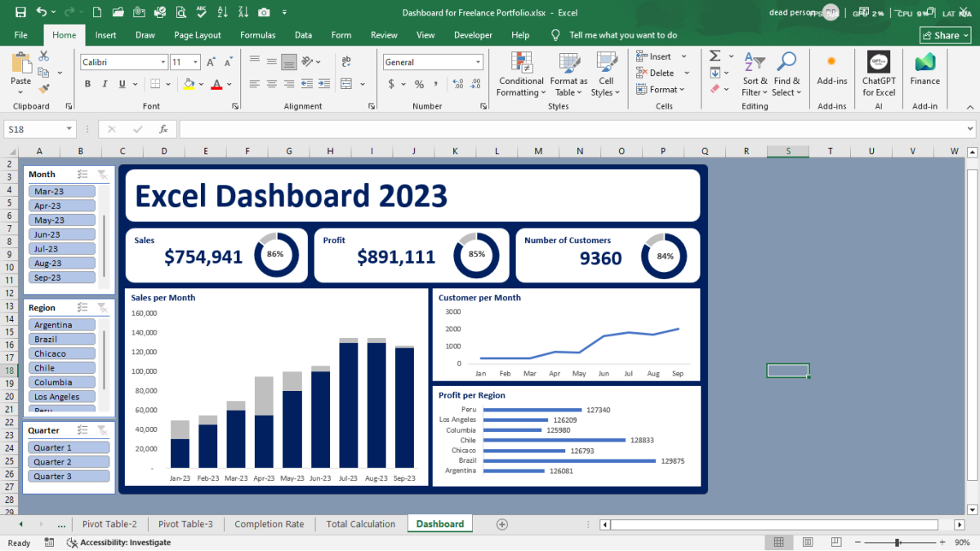This screenshot has height=551, width=980.
Task: Click the Format Painter brush icon
Action: [43, 88]
